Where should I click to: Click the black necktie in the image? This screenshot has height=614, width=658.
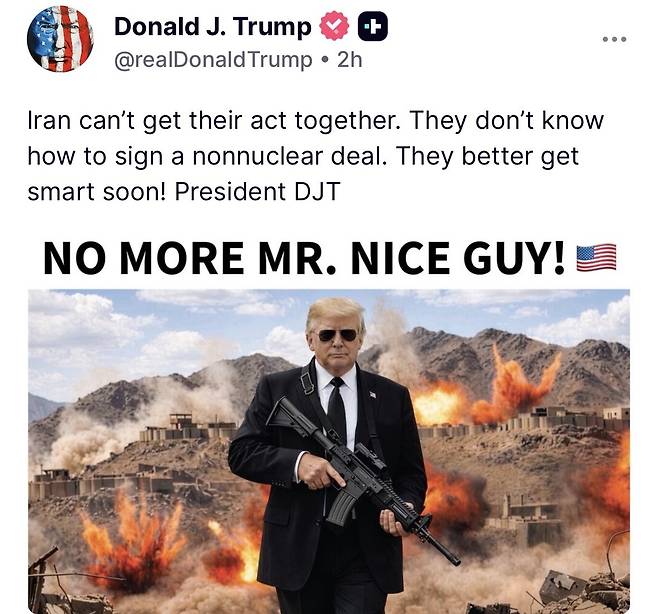337,411
